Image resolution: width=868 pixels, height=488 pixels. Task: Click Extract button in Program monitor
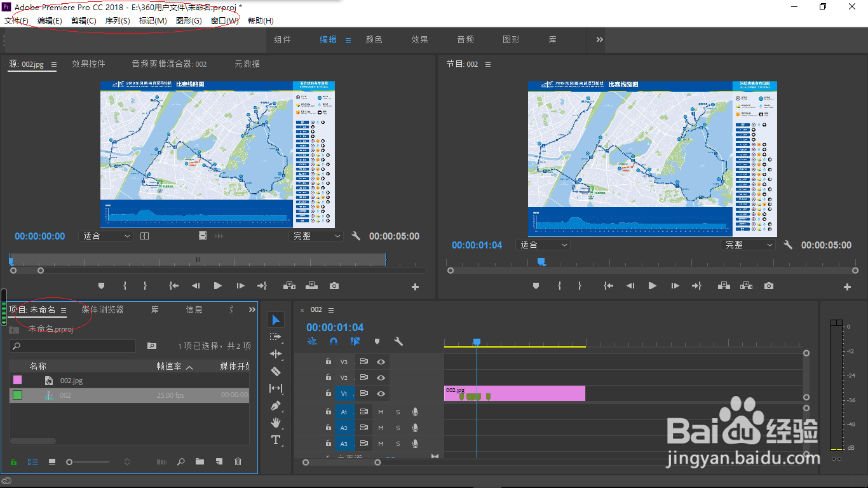pos(747,286)
